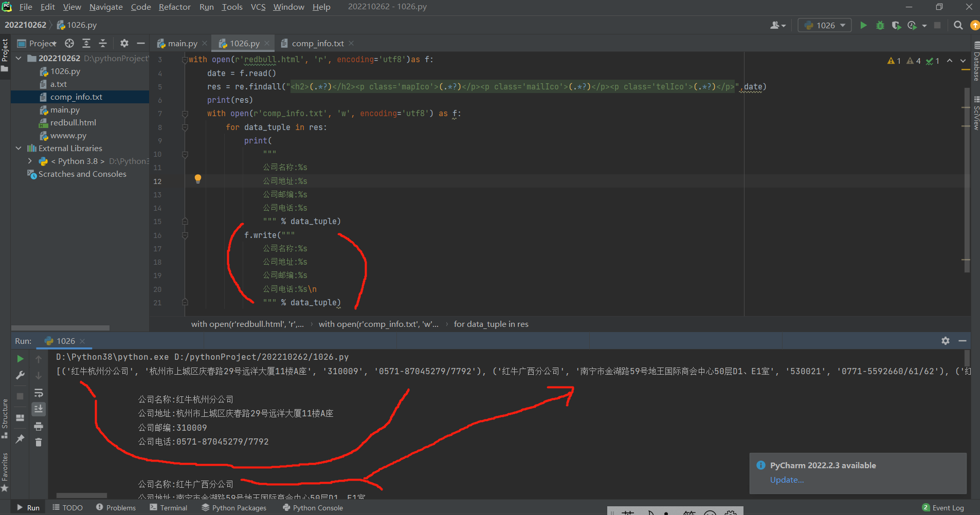
Task: Click the orange update arrow icon
Action: tap(974, 25)
